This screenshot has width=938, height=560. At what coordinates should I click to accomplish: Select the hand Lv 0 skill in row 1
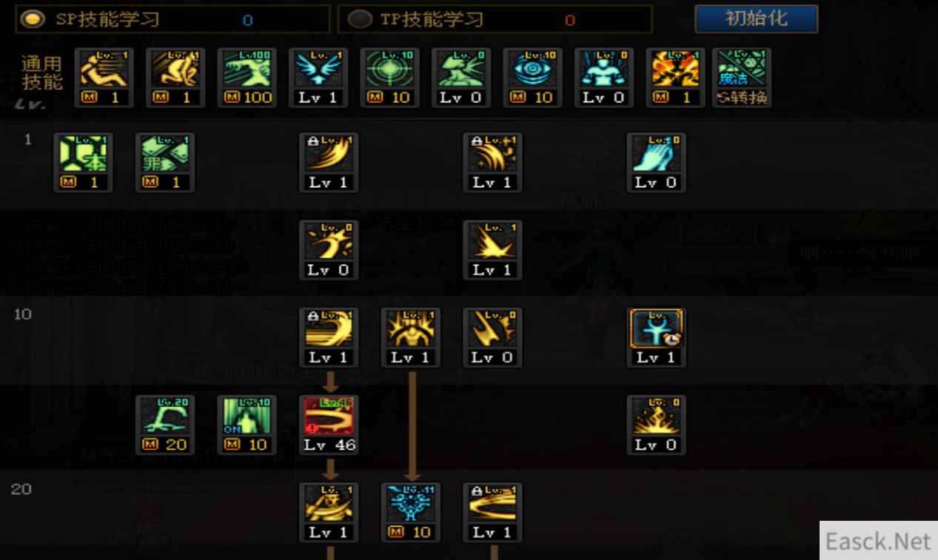pyautogui.click(x=656, y=163)
